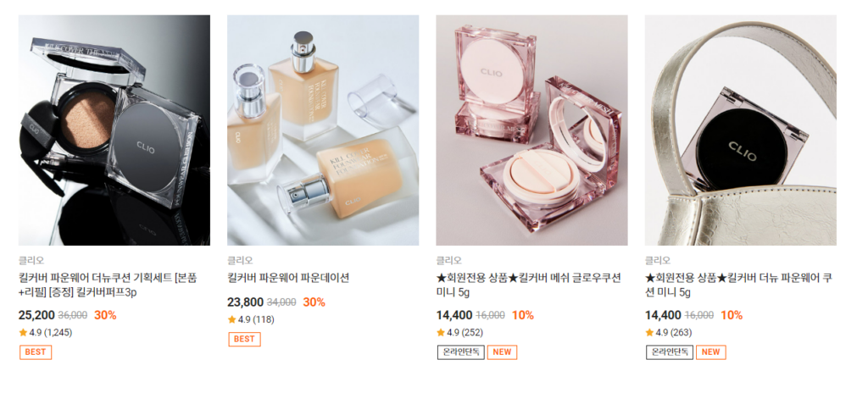Open the black Kill Cover cushion set image
868x393 pixels.
tap(114, 130)
